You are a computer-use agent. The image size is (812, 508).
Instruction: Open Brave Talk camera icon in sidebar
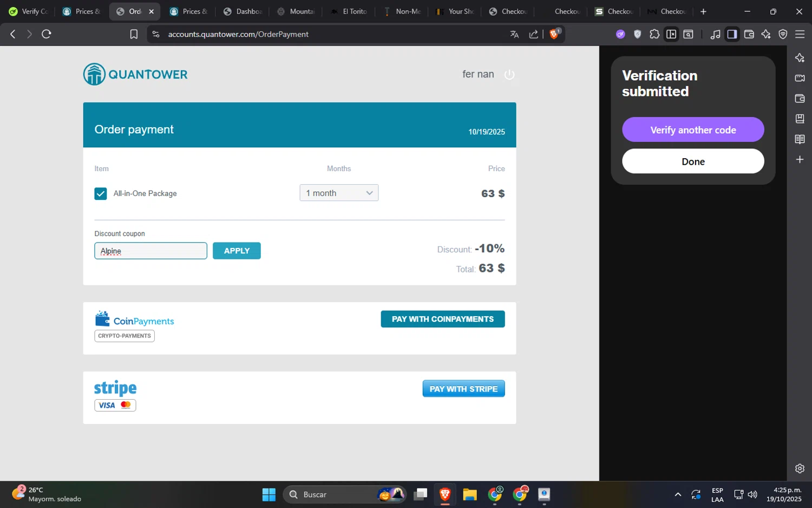800,78
